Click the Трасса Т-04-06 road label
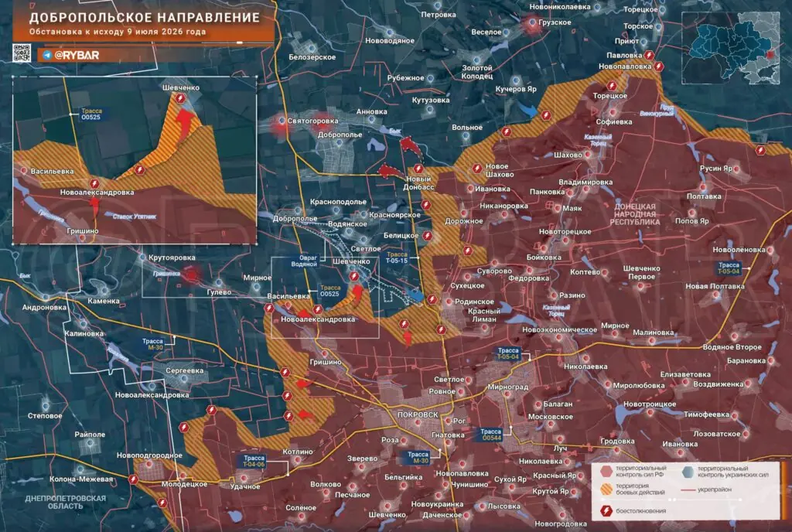792x532 pixels. pos(254,462)
